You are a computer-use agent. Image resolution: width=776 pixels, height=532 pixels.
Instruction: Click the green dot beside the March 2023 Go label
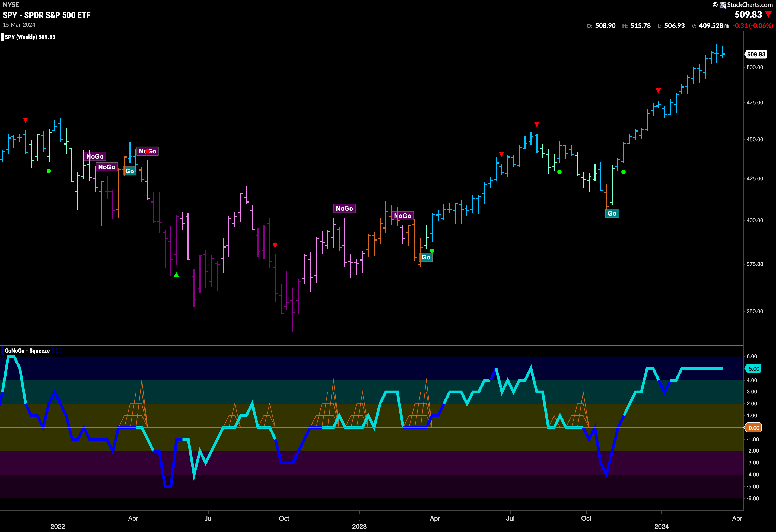[x=432, y=251]
